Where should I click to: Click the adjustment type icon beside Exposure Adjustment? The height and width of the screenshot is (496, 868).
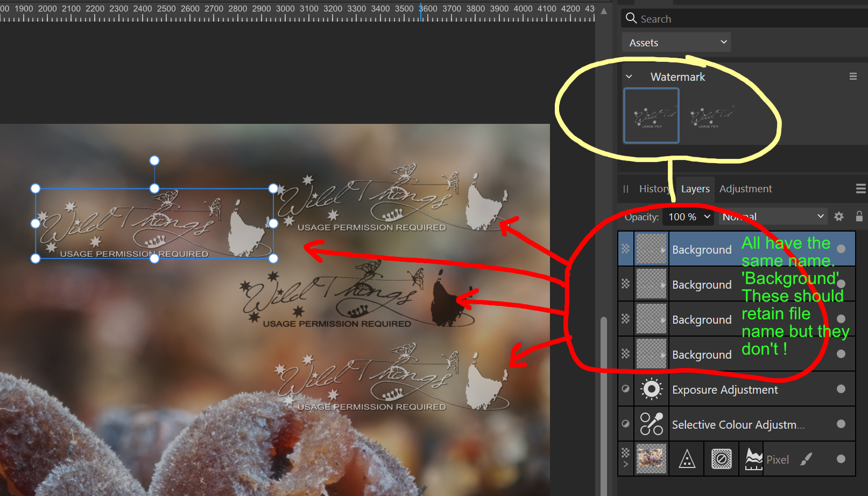(625, 389)
